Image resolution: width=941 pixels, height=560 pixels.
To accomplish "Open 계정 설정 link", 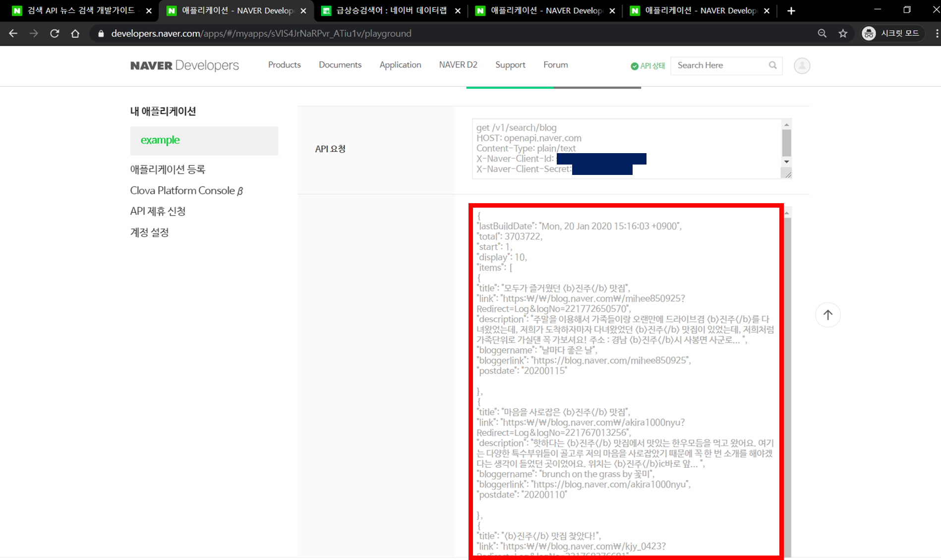I will [x=149, y=232].
